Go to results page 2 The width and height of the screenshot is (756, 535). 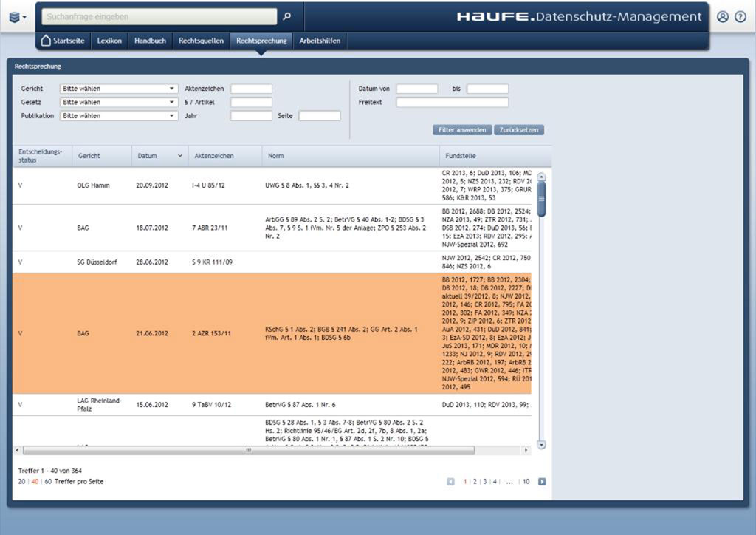point(475,482)
